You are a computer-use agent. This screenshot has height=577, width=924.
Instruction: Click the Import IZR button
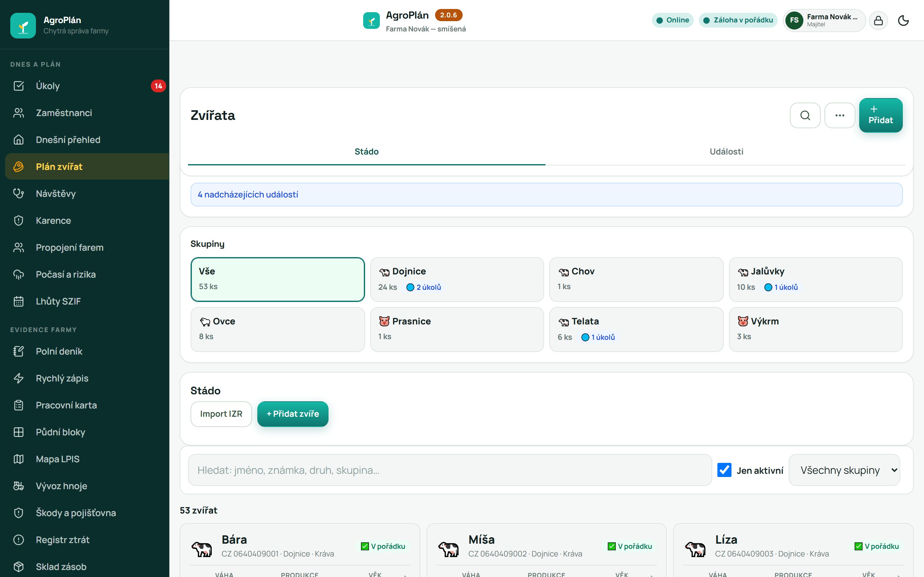[x=221, y=414]
